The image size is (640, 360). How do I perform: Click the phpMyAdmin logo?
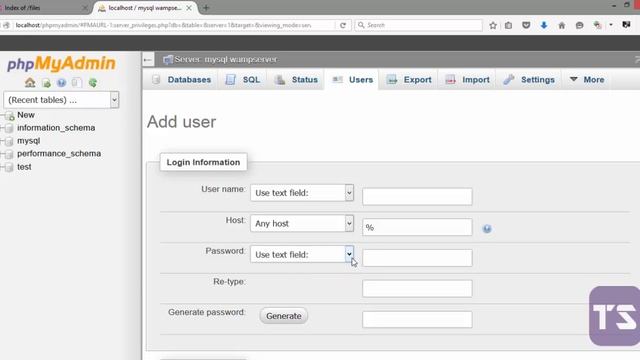pyautogui.click(x=61, y=64)
